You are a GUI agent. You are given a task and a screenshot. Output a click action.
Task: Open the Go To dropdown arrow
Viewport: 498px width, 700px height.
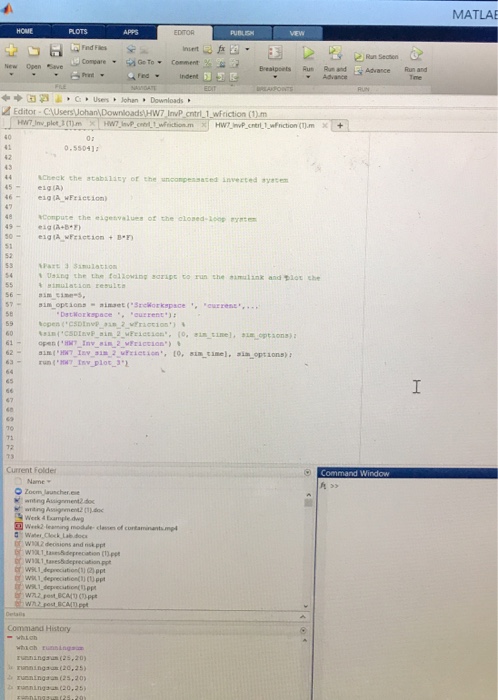[x=159, y=62]
